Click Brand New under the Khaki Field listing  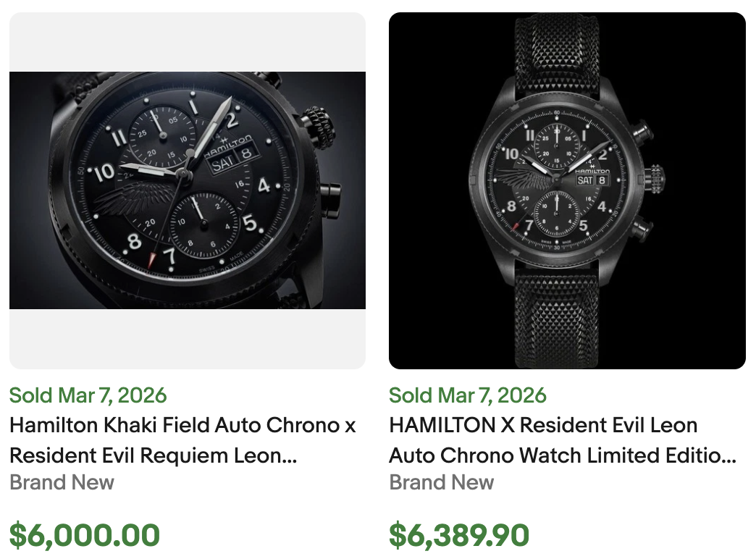(x=61, y=482)
